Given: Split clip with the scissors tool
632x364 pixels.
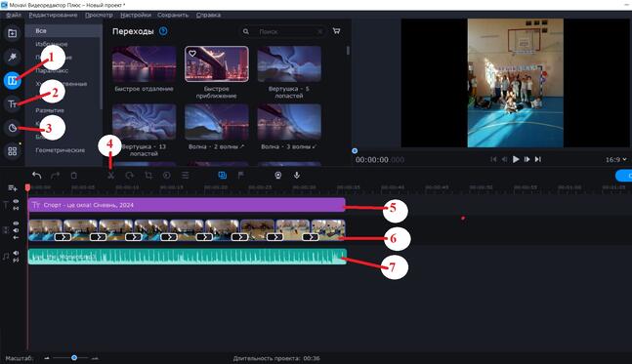Looking at the screenshot, I should 110,176.
